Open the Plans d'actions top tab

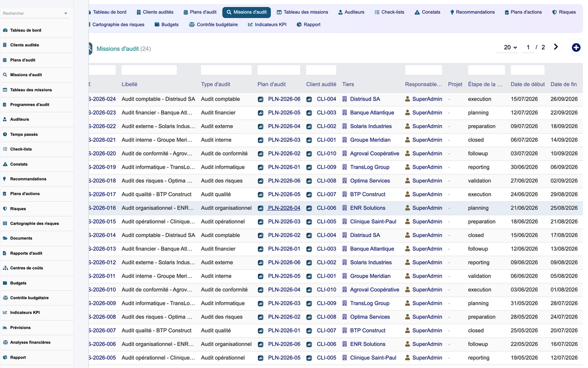tap(523, 12)
